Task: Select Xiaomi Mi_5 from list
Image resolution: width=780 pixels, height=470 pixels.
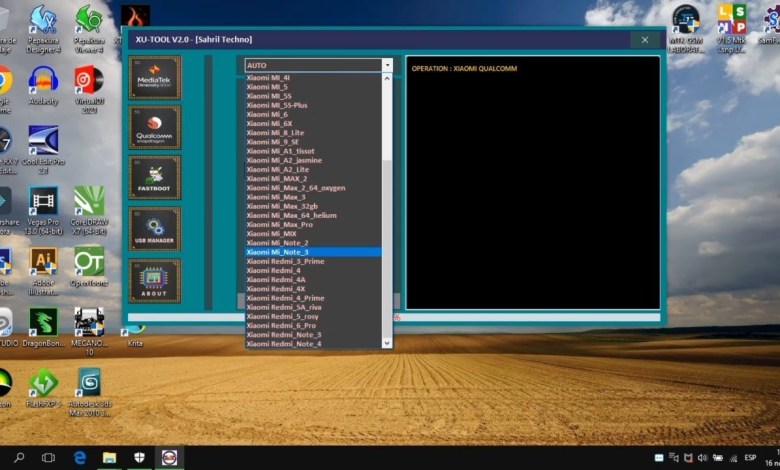Action: [x=313, y=87]
